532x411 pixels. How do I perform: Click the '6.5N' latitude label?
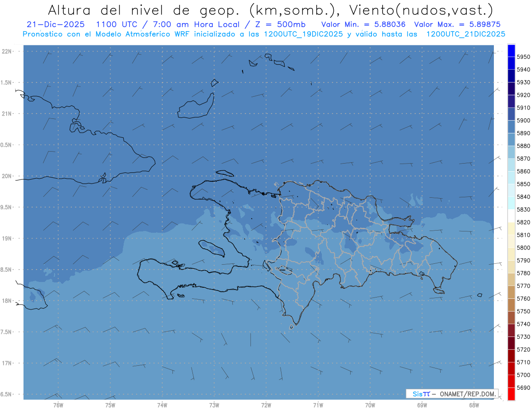tap(7, 394)
